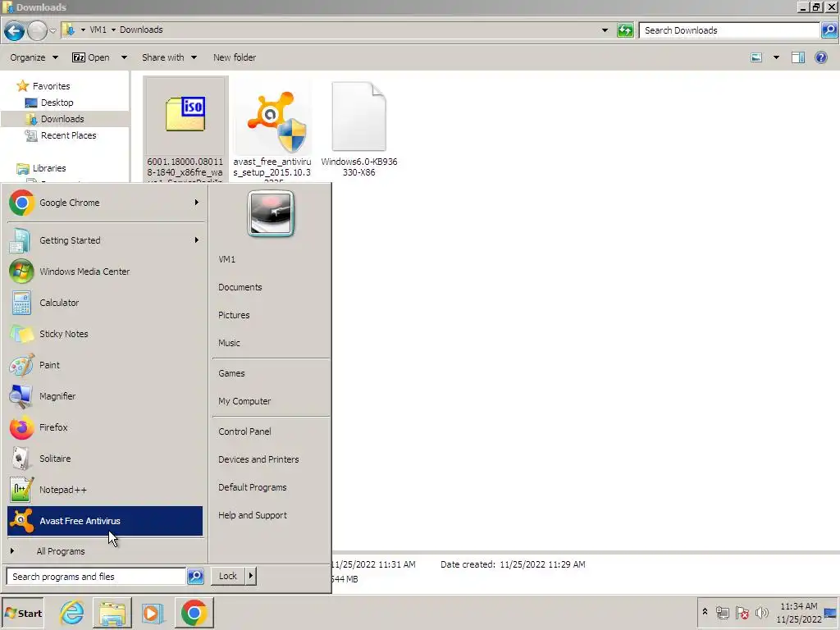Click the 7z Open toolbar button
Viewport: 840px width, 630px height.
pos(92,57)
